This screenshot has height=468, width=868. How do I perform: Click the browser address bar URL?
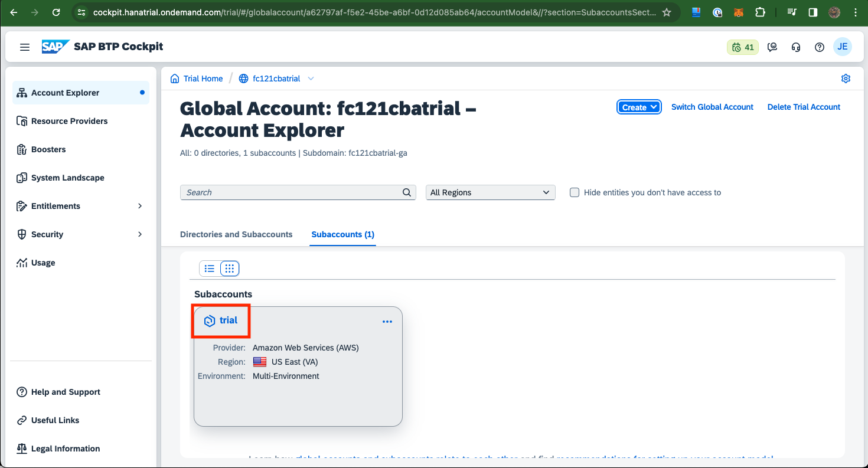pos(374,12)
